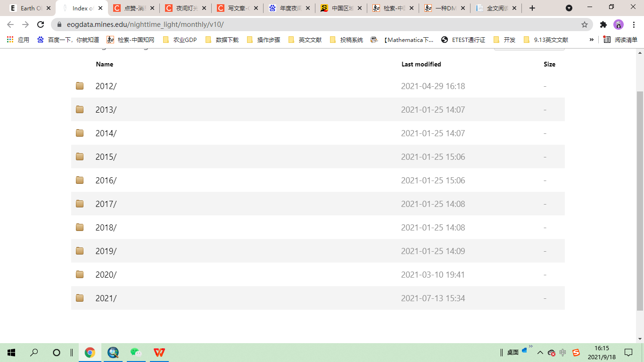The width and height of the screenshot is (644, 362).
Task: Open the 2012/ folder link
Action: pyautogui.click(x=106, y=86)
